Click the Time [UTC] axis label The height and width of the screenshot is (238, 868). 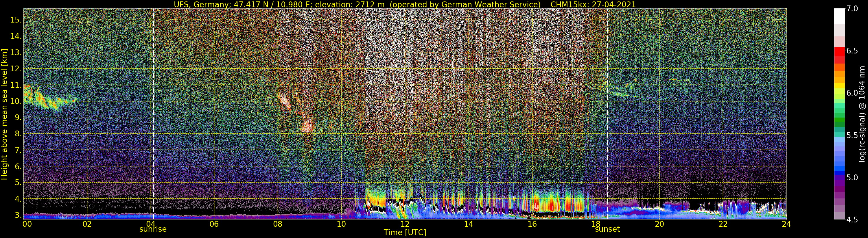(405, 233)
